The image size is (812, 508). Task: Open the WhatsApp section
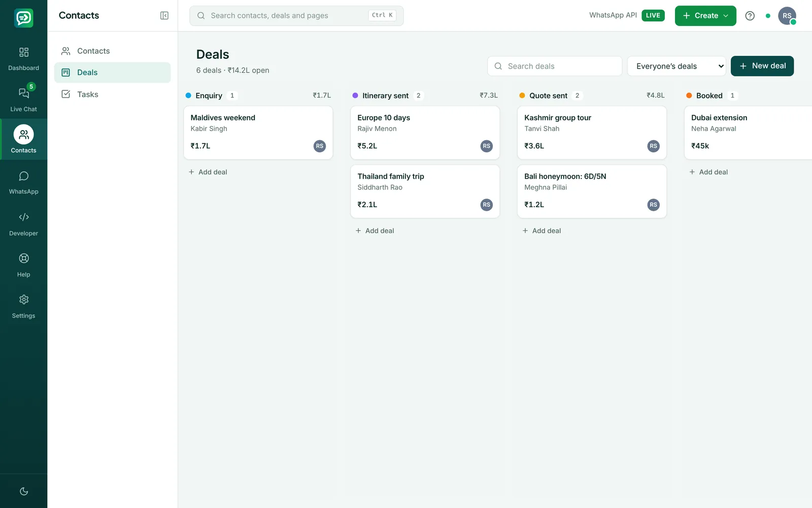tap(23, 183)
